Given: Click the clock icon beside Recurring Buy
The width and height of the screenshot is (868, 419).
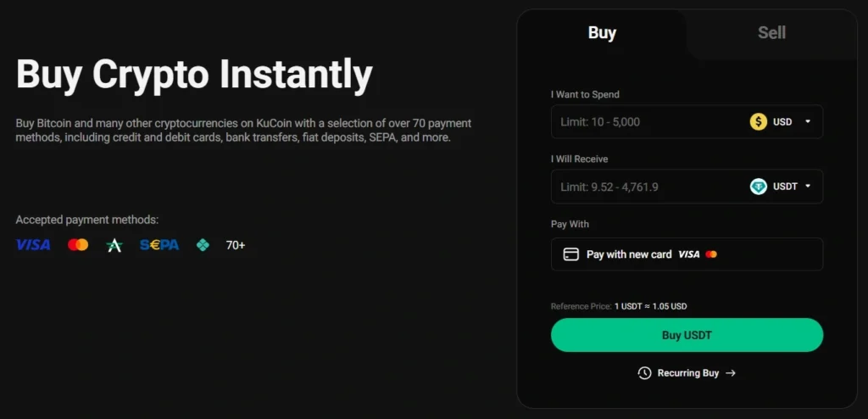Looking at the screenshot, I should (x=644, y=373).
